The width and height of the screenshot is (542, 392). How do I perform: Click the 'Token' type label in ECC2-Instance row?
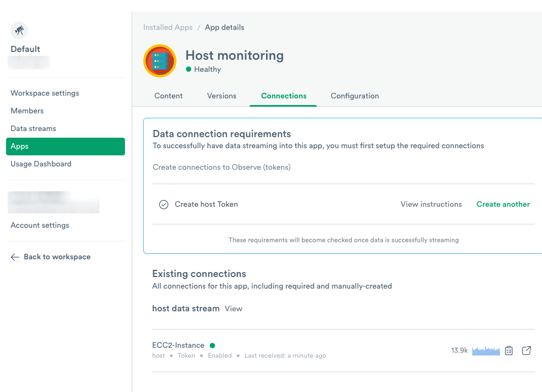186,356
